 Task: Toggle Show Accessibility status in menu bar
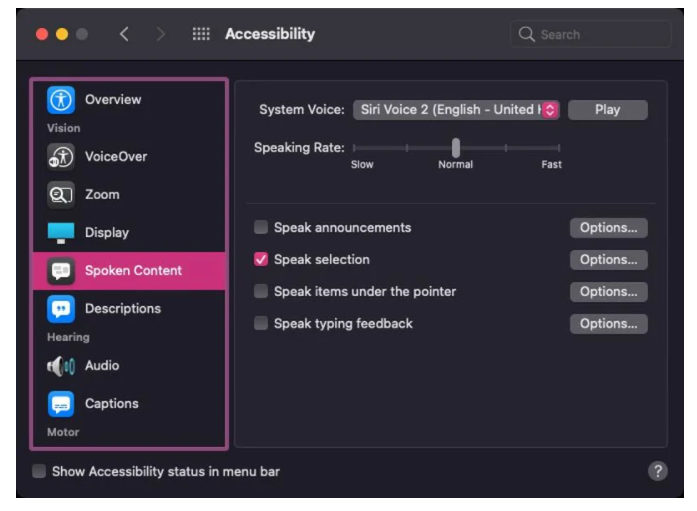tap(39, 471)
